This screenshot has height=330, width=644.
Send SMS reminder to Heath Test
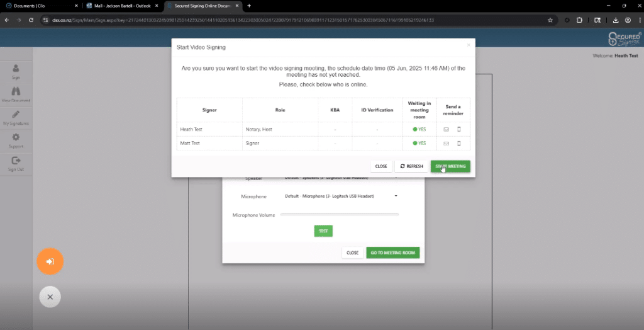(x=458, y=129)
